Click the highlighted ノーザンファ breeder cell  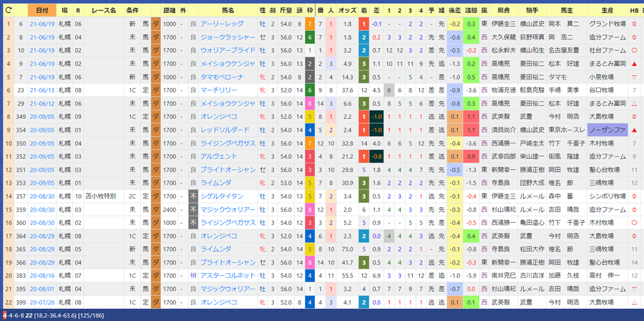[x=607, y=130]
